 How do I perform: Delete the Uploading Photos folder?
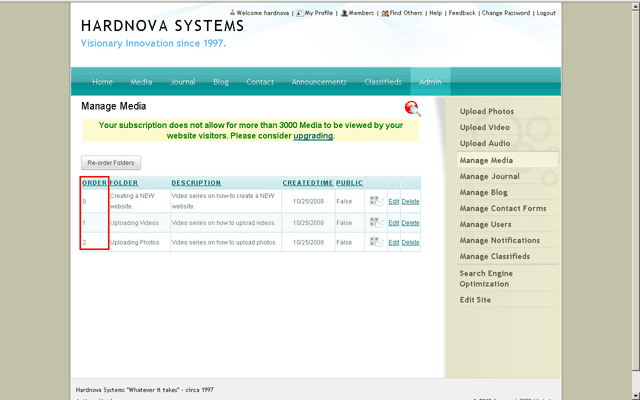[410, 242]
